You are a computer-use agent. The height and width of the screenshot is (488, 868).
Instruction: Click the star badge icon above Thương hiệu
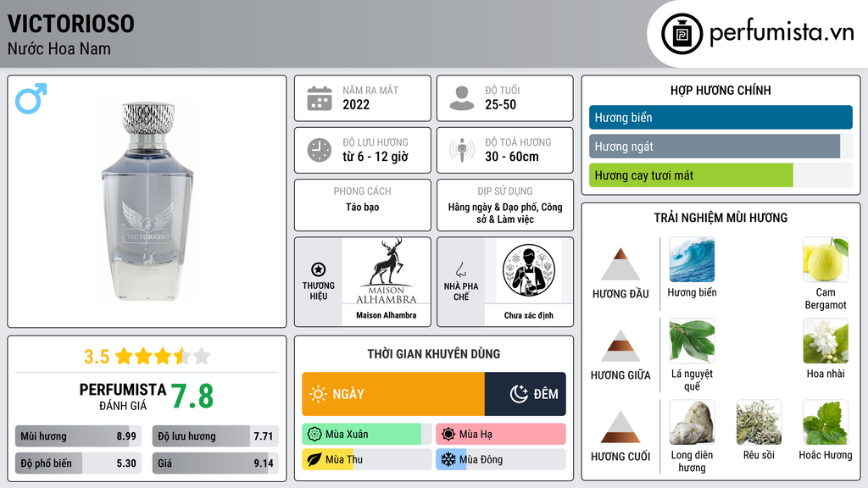tap(319, 269)
